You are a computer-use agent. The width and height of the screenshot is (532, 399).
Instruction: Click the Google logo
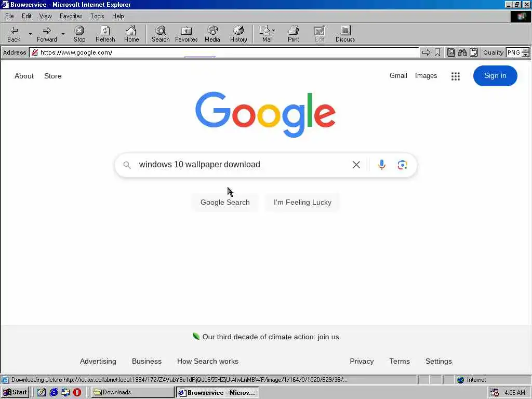pyautogui.click(x=265, y=114)
